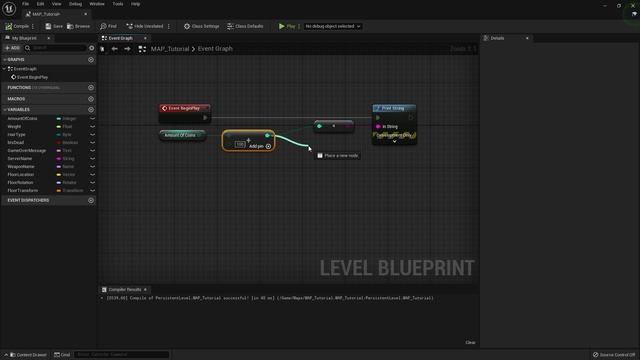Start Play in editor

287,26
